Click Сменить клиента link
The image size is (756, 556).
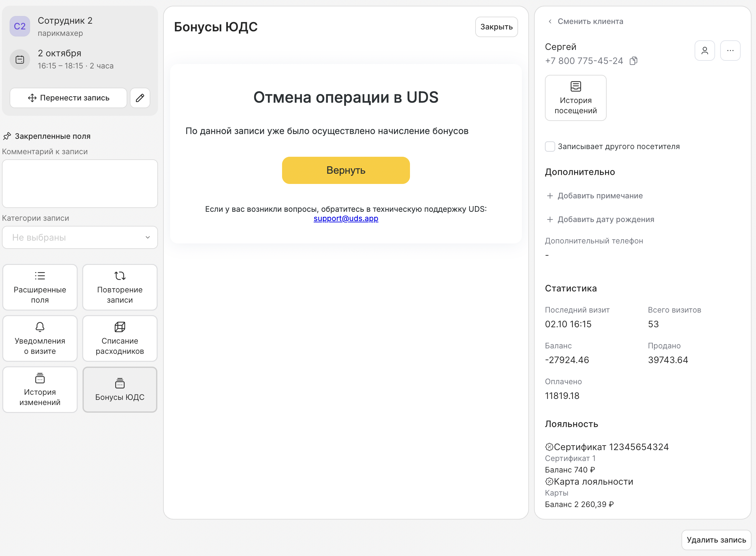point(590,21)
